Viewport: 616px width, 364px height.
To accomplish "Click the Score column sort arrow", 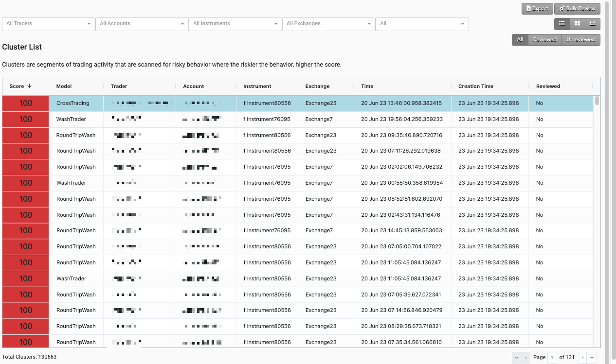I will click(x=30, y=86).
